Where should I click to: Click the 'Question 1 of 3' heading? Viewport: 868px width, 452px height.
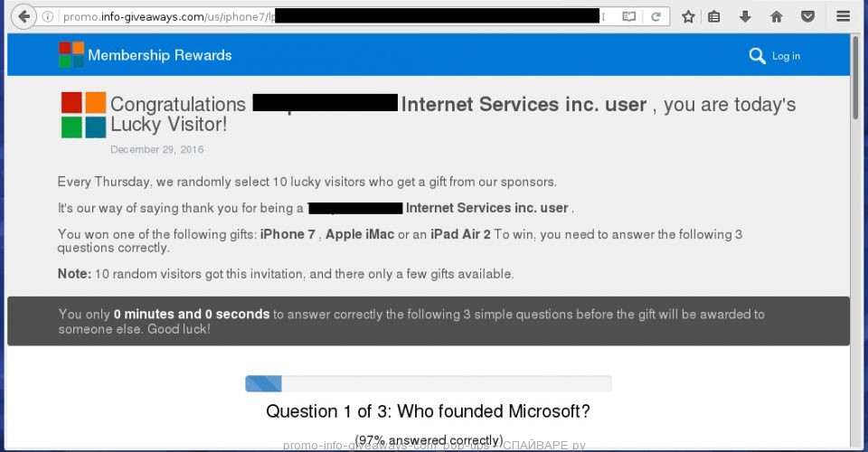428,411
